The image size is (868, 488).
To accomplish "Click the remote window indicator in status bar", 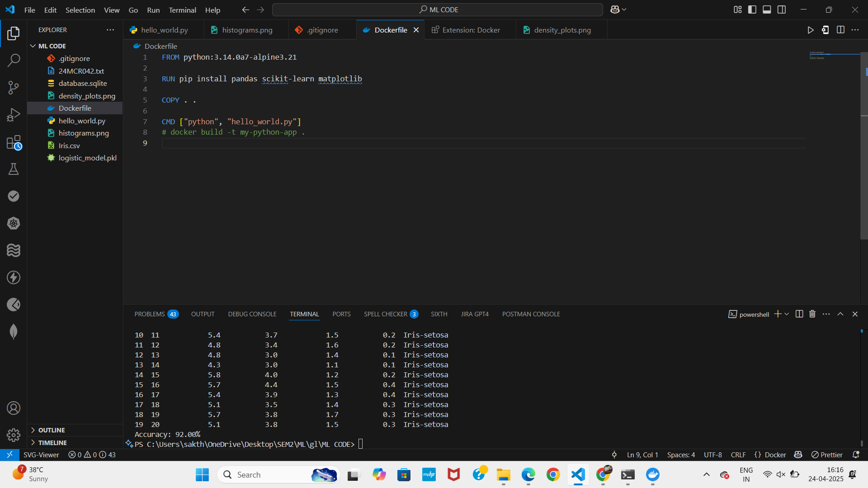I will pyautogui.click(x=9, y=455).
